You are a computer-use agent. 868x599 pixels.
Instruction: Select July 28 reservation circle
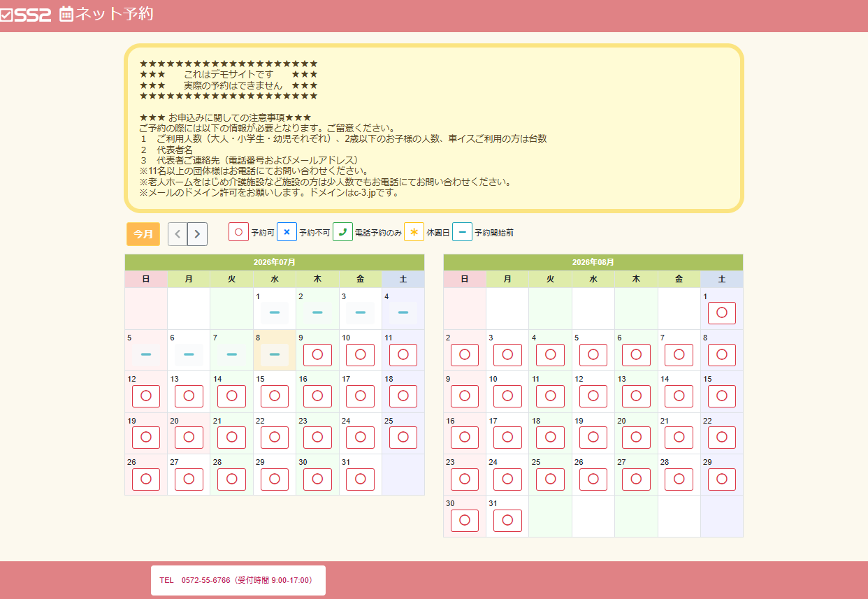click(231, 479)
